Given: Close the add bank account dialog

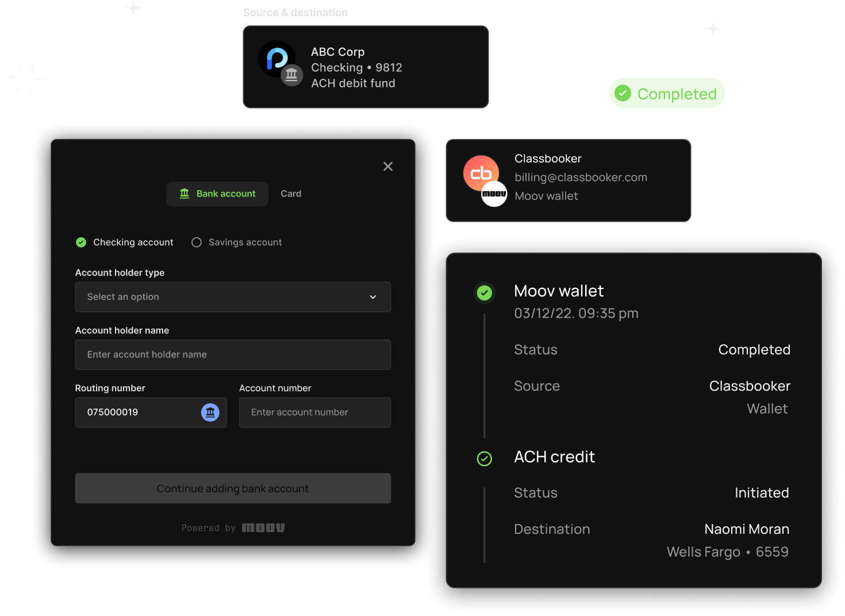Looking at the screenshot, I should [x=388, y=166].
